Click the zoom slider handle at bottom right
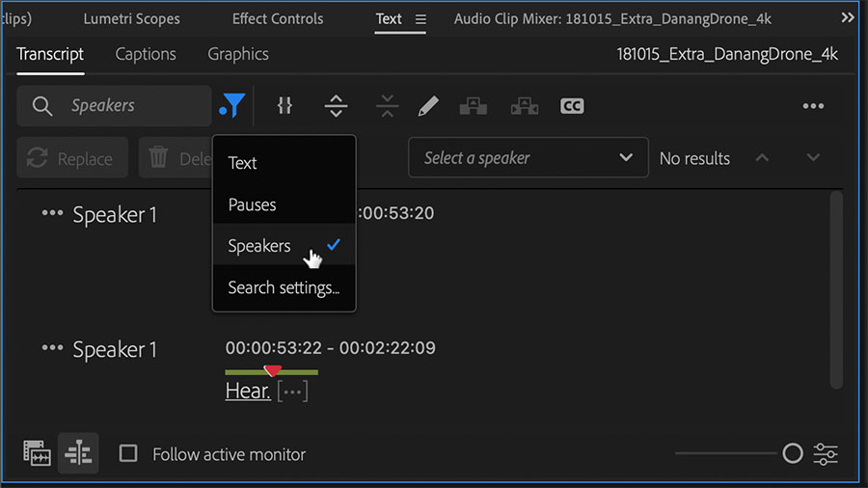 pyautogui.click(x=792, y=453)
